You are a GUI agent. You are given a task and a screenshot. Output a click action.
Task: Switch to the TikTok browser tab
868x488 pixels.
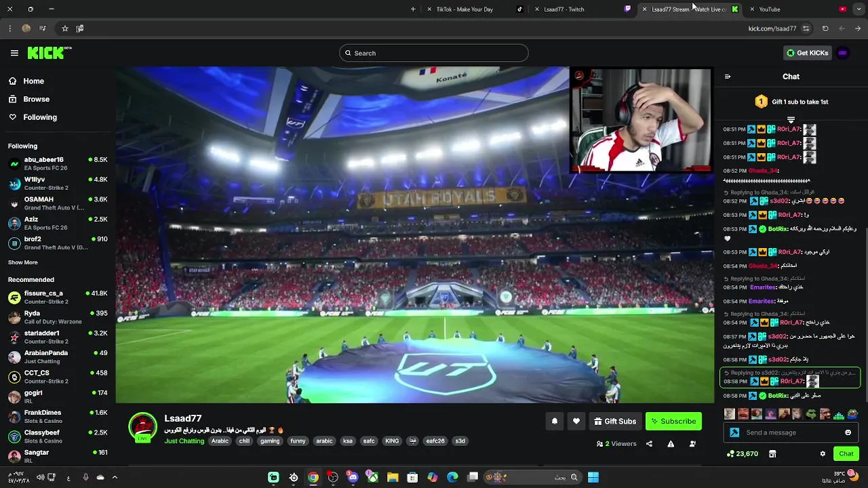(473, 9)
